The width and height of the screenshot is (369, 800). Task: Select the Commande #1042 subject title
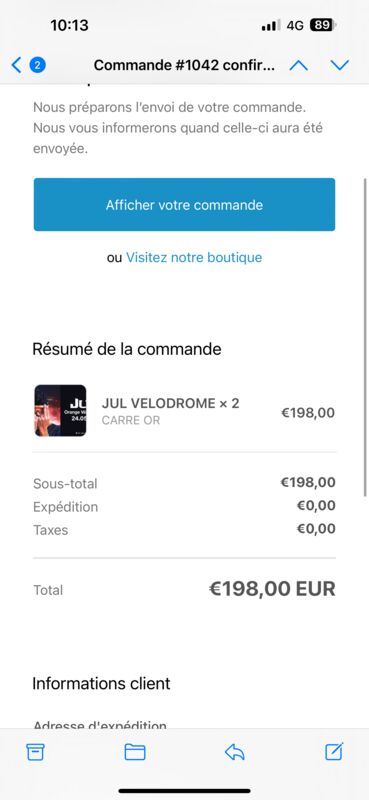click(184, 65)
